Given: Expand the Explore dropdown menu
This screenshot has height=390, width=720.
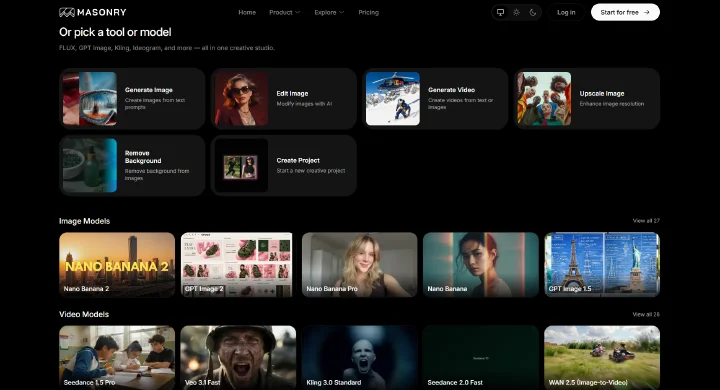Looking at the screenshot, I should click(x=329, y=12).
